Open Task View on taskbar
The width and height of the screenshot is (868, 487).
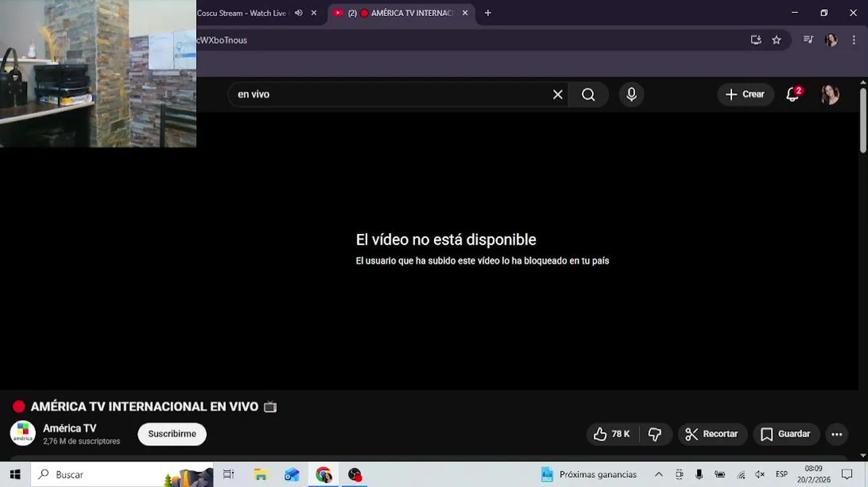[228, 475]
